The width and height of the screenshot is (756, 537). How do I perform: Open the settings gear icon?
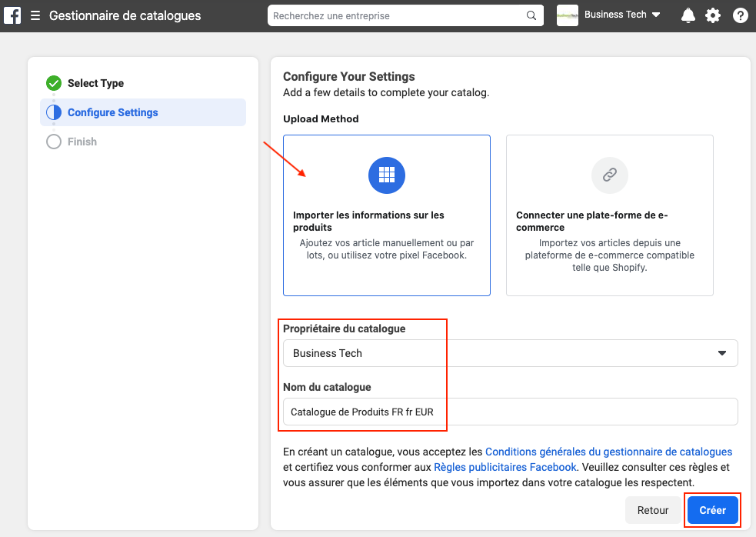click(x=713, y=15)
